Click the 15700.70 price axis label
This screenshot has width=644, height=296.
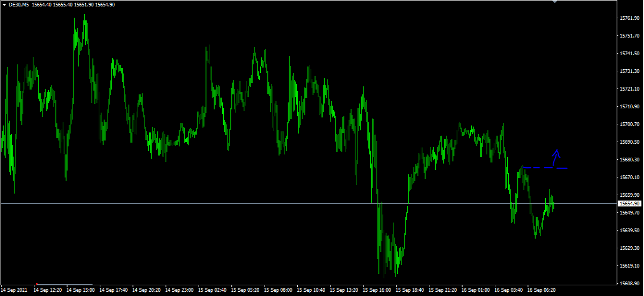(629, 124)
